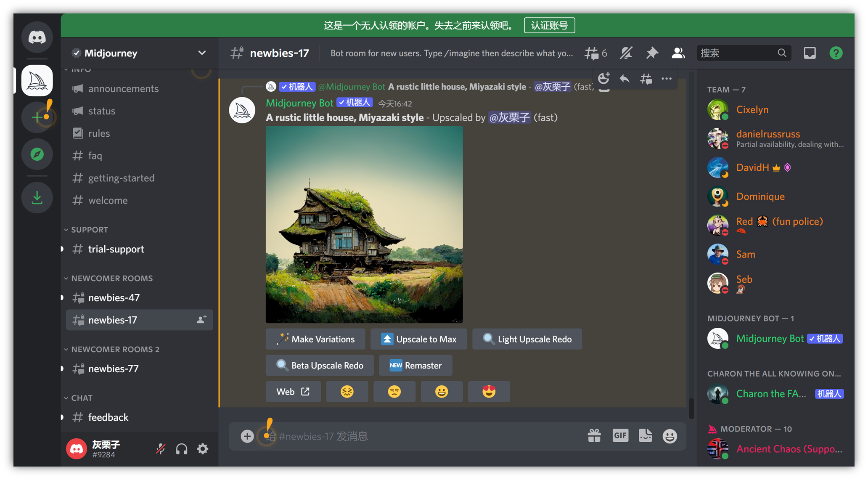This screenshot has width=868, height=480.
Task: Click the Remaster button
Action: coord(415,365)
